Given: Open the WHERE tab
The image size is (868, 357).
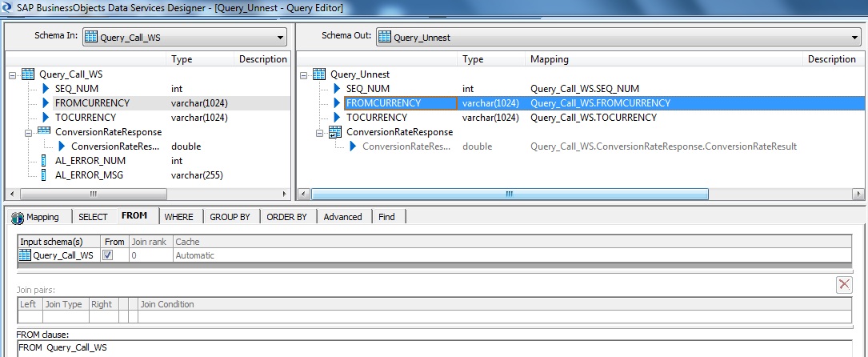Looking at the screenshot, I should (179, 217).
